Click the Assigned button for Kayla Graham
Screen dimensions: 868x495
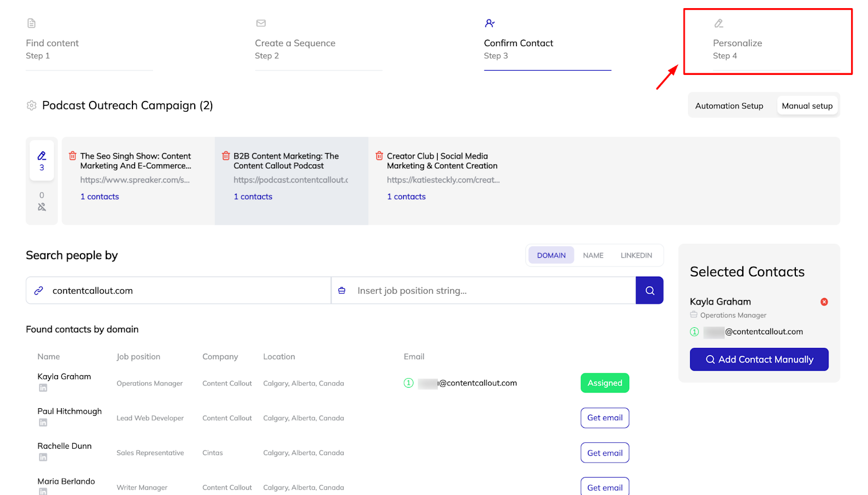click(605, 383)
